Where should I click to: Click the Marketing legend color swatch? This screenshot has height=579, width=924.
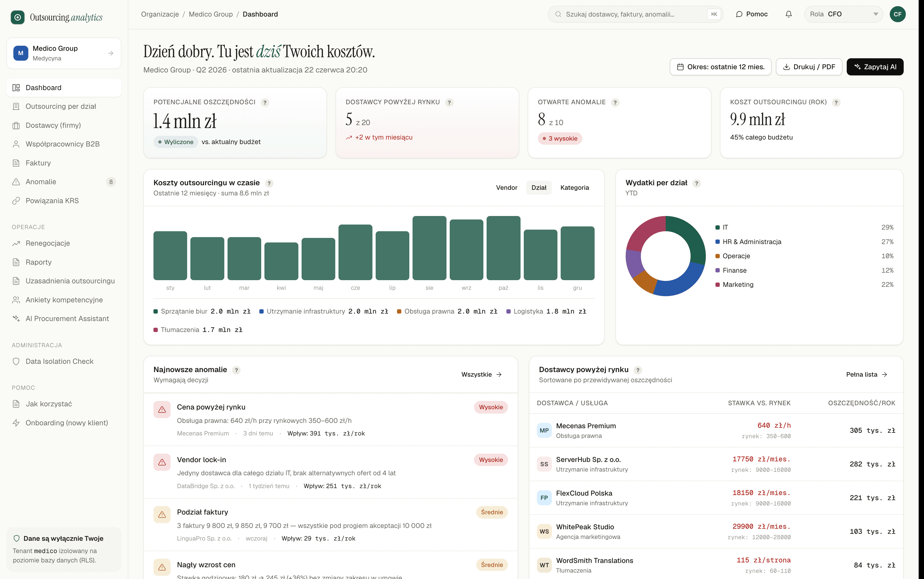pyautogui.click(x=718, y=284)
